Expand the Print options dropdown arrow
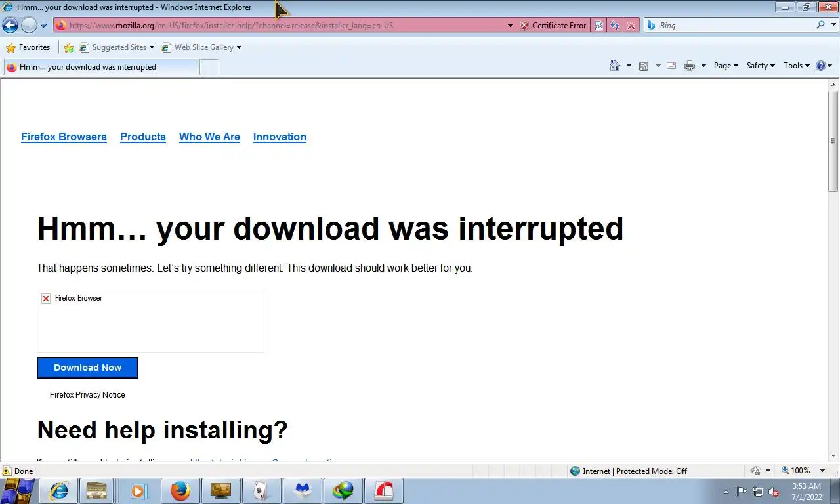 coord(703,66)
